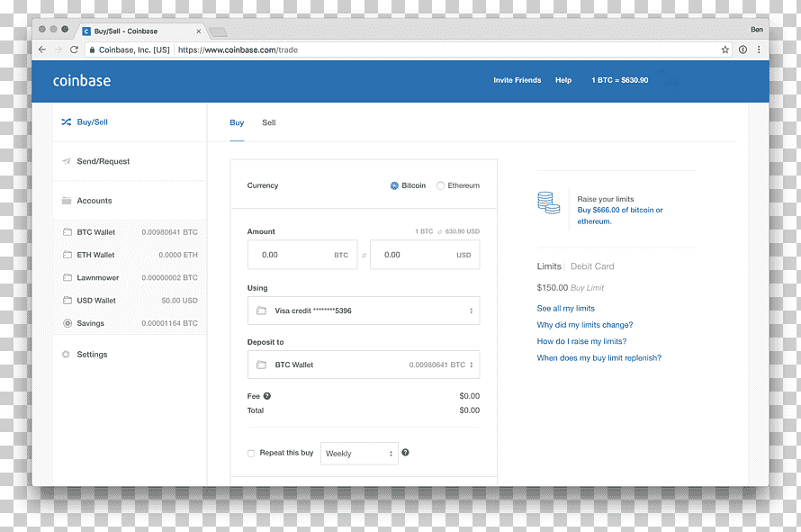Select the Debit Card tab
Viewport: 801px width, 532px height.
[592, 266]
